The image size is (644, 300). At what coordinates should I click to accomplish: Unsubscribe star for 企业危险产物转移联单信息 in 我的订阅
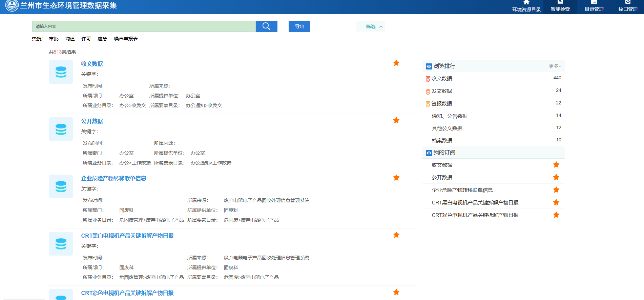click(x=556, y=190)
